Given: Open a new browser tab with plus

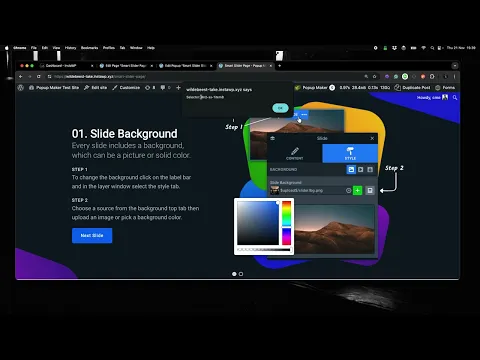Looking at the screenshot, I should 280,66.
